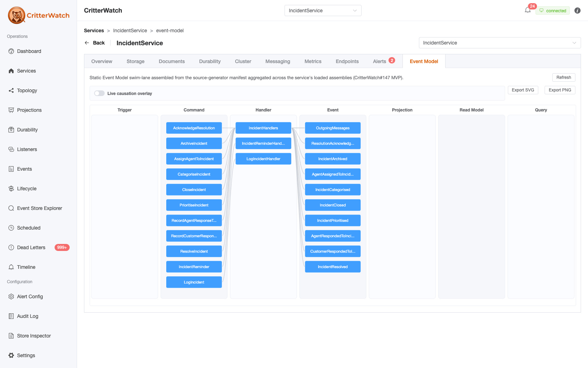Open the Dashboard sidebar icon
The width and height of the screenshot is (588, 368).
[11, 51]
